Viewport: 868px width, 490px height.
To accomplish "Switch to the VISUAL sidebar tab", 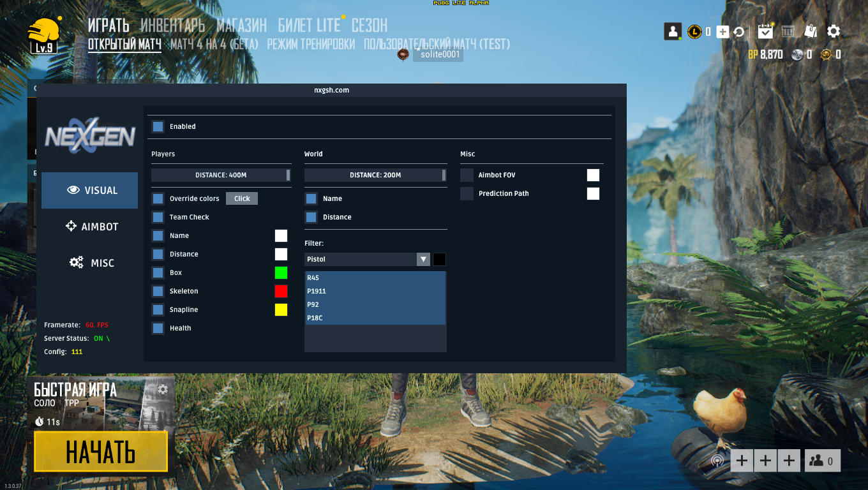I will [89, 190].
